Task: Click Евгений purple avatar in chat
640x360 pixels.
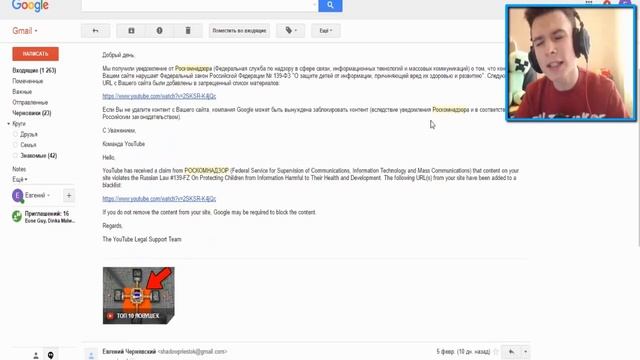Action: pyautogui.click(x=18, y=196)
